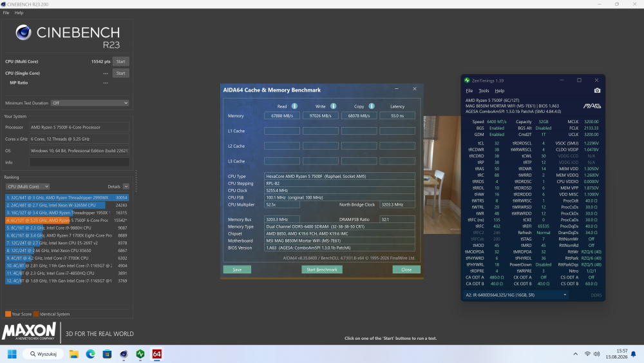Open Cinebench Help menu
The height and width of the screenshot is (363, 644).
click(19, 13)
